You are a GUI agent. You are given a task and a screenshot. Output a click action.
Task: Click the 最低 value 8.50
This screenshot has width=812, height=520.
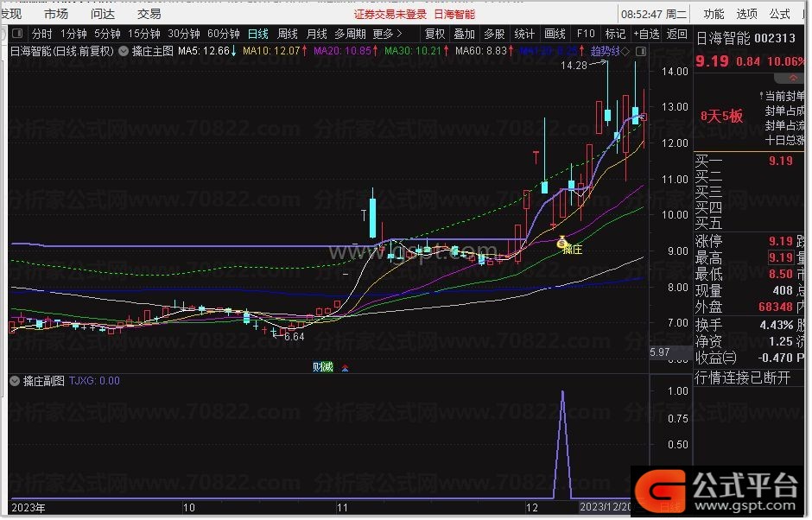(x=781, y=275)
